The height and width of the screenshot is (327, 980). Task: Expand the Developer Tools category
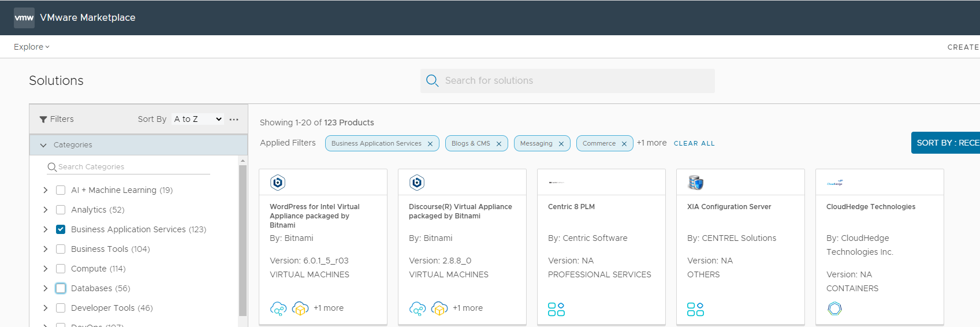[x=46, y=308]
